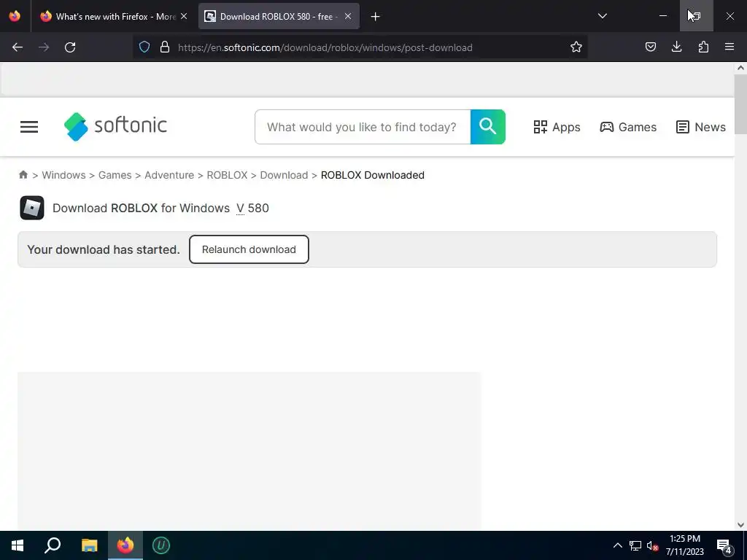Open the Firefox application menu
Screen dimensions: 747x560
[x=729, y=47]
